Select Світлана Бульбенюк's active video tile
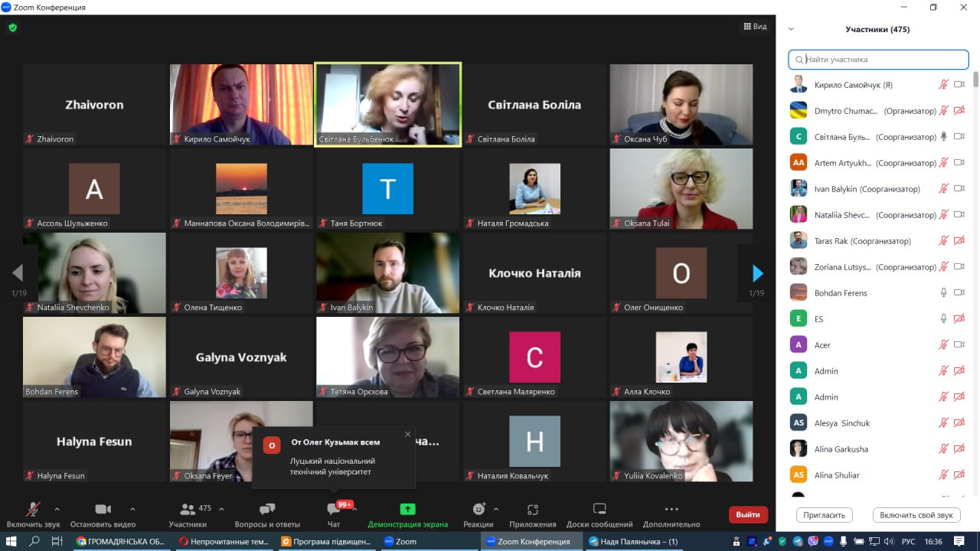Viewport: 980px width, 551px height. (x=388, y=104)
